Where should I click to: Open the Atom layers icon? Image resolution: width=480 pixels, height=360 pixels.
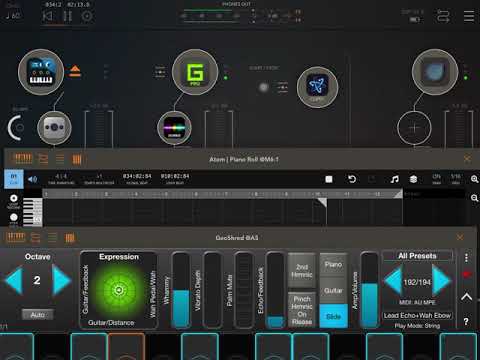(x=414, y=179)
